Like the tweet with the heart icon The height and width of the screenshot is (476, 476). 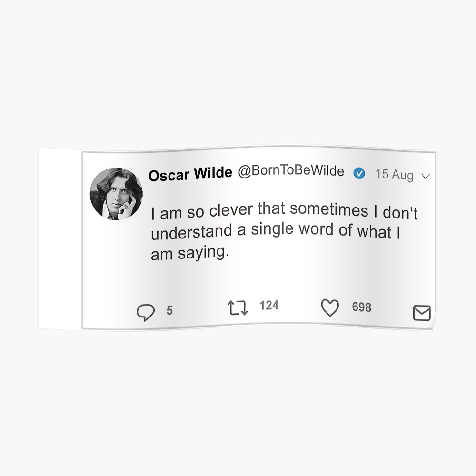329,308
